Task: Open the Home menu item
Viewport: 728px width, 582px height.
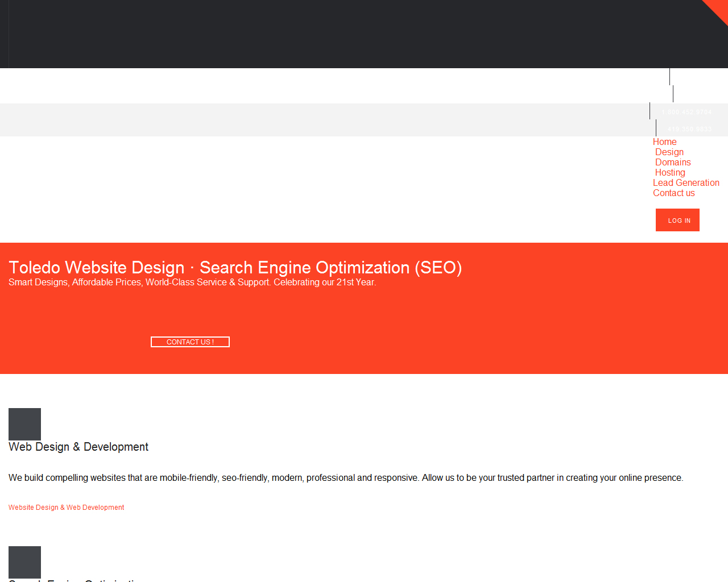Action: coord(664,142)
